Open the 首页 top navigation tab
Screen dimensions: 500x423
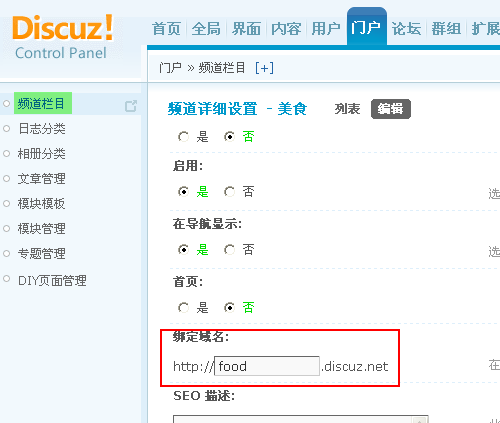[166, 29]
